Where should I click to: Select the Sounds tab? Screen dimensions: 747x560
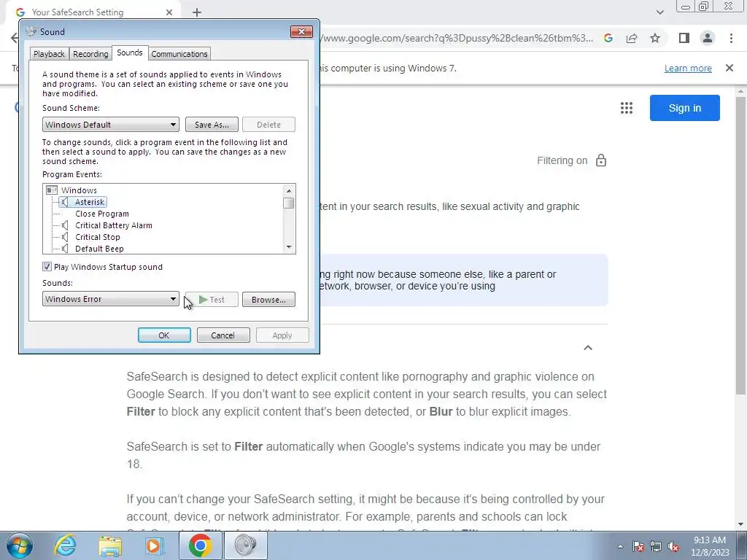point(130,52)
